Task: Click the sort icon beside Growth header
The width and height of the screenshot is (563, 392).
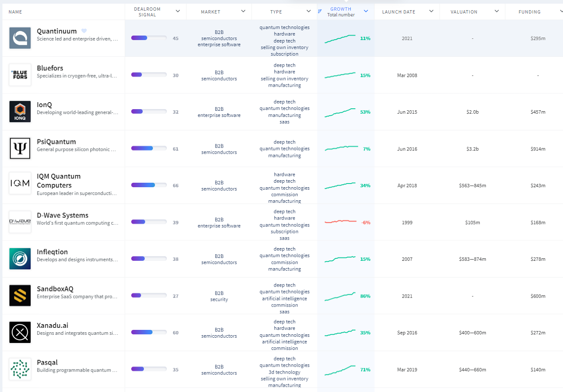Action: point(320,11)
